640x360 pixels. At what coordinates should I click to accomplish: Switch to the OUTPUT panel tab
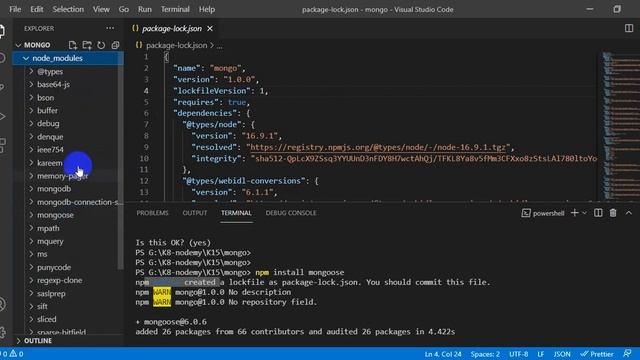[x=195, y=213]
